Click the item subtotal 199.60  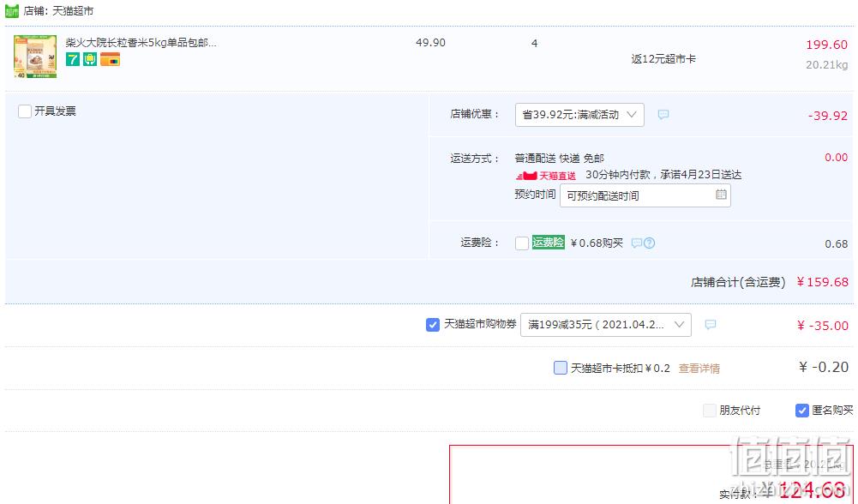[x=827, y=45]
